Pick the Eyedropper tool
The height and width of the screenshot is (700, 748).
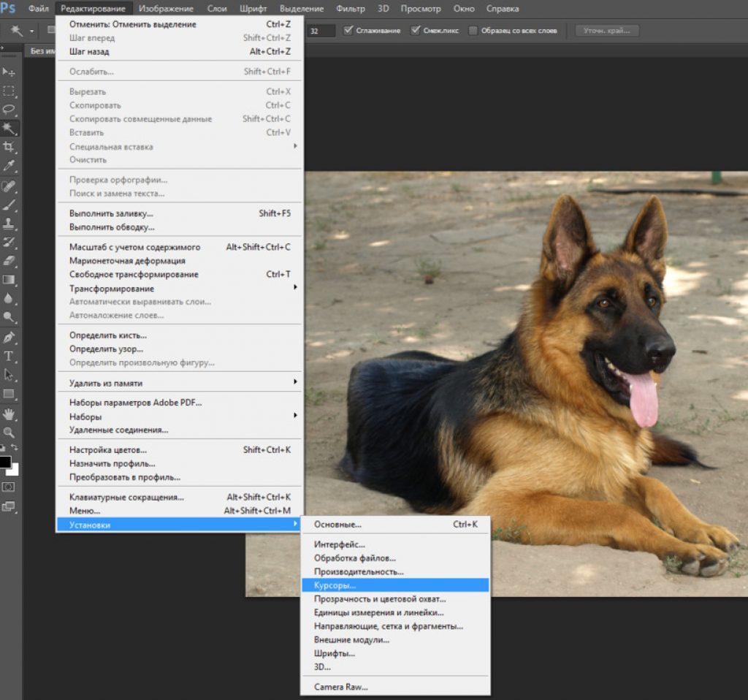tap(9, 167)
